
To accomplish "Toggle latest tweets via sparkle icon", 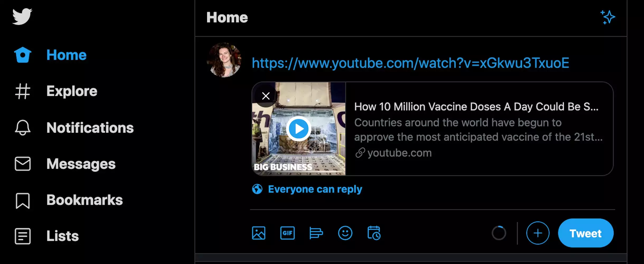I will coord(608,17).
